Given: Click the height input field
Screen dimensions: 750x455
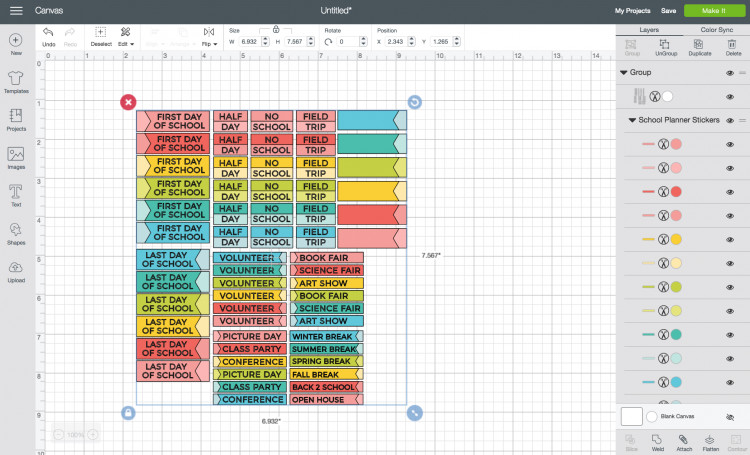Looking at the screenshot, I should (x=295, y=42).
